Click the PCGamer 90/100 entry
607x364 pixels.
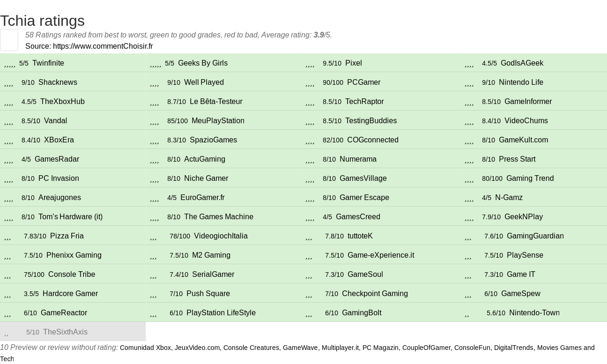[381, 82]
